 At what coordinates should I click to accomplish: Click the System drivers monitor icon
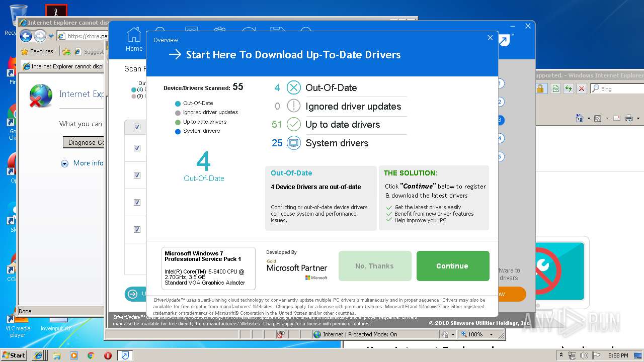pos(294,143)
